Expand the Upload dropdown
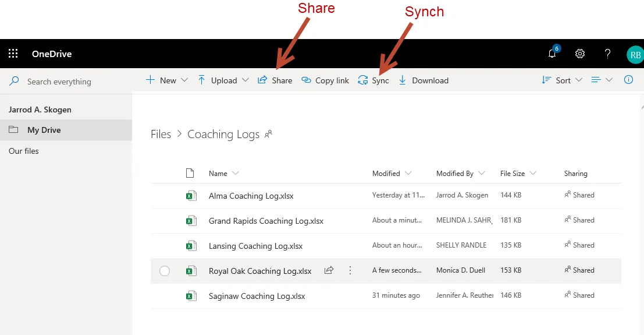Screen dimensions: 644x335 click(223, 80)
